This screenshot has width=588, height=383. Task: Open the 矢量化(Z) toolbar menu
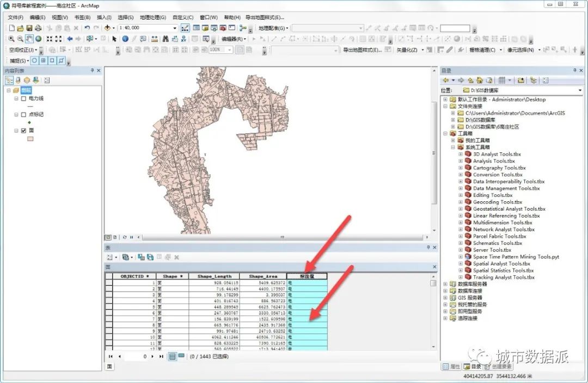[410, 50]
